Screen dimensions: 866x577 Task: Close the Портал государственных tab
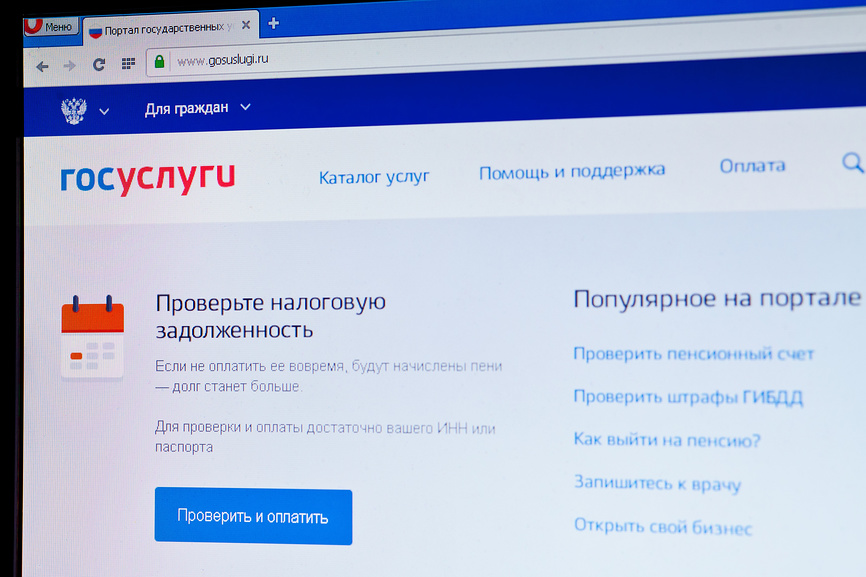pyautogui.click(x=246, y=25)
